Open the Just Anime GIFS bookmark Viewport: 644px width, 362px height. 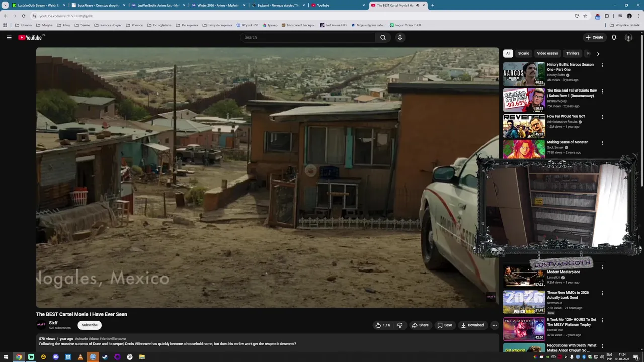pos(334,25)
